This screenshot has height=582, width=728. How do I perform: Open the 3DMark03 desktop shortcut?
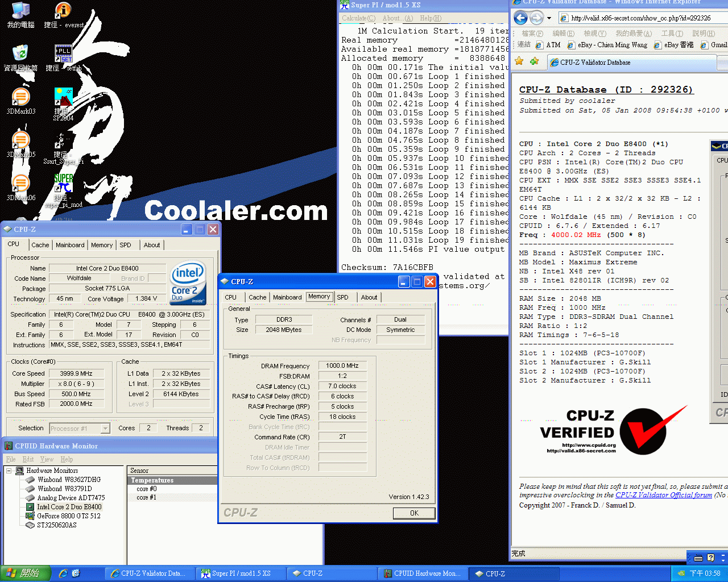pyautogui.click(x=20, y=101)
